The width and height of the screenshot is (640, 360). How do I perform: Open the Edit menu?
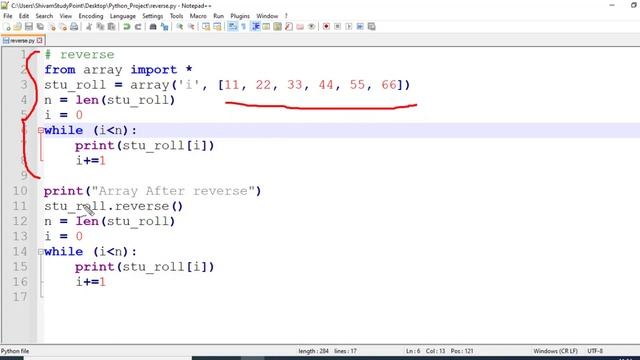tap(24, 16)
